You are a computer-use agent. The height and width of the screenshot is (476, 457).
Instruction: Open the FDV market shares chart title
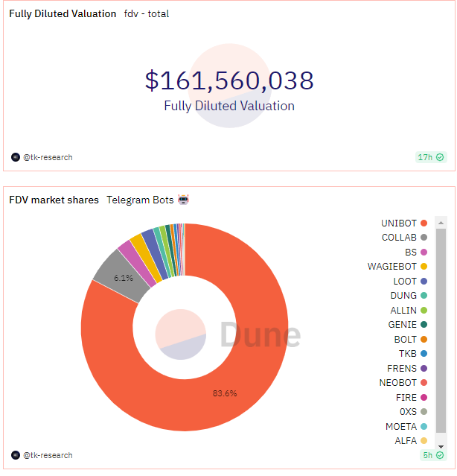pos(54,200)
